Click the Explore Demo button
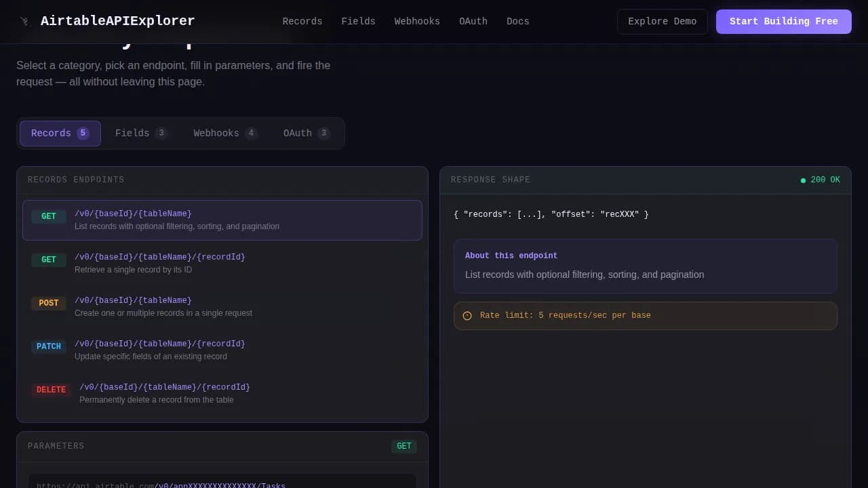This screenshot has height=488, width=868. (x=662, y=21)
